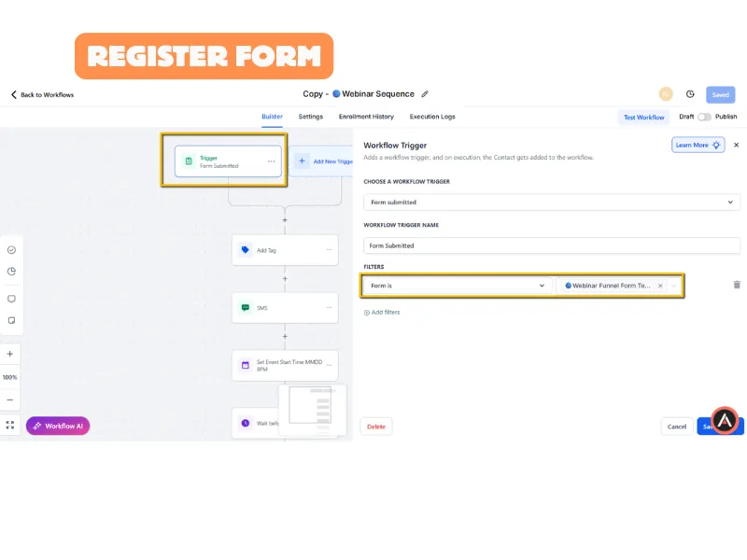Click the trash icon to delete the filter
747x560 pixels.
736,285
